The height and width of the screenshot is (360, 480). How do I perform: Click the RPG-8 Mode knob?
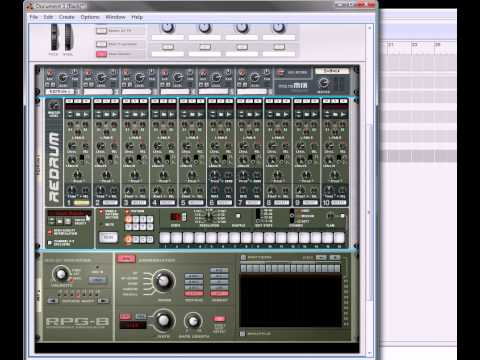pyautogui.click(x=163, y=281)
